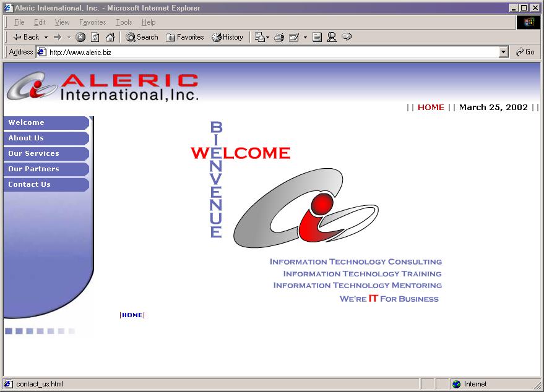Open the Edit menu

40,22
